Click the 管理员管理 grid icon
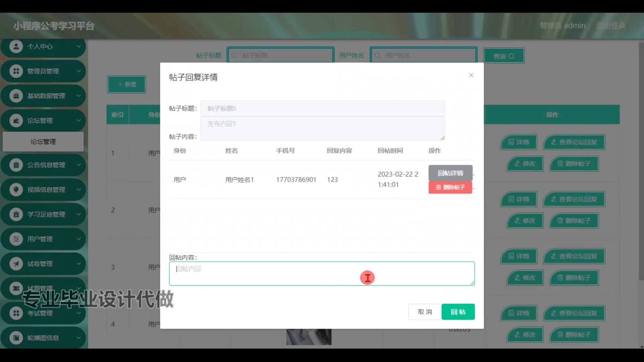Image resolution: width=644 pixels, height=362 pixels. 16,71
